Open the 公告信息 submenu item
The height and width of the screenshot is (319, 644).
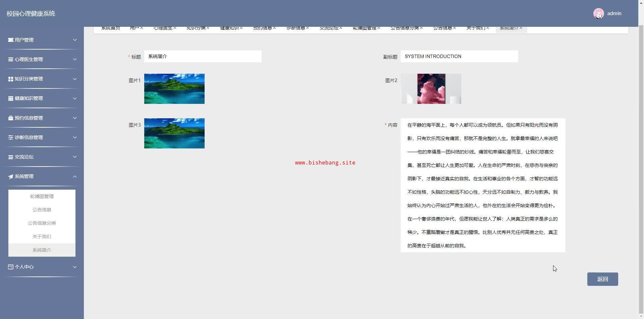click(42, 210)
